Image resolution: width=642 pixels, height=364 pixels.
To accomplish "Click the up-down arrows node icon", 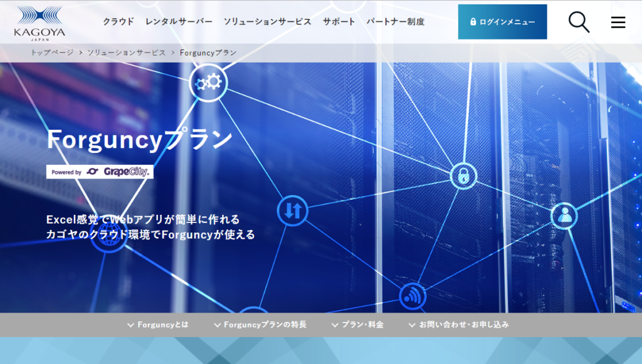I will (292, 211).
